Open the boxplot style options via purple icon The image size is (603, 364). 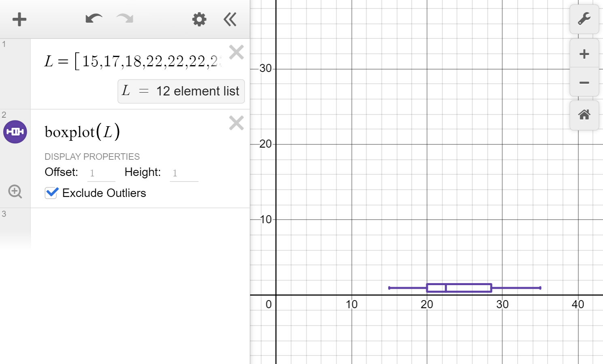coord(15,131)
